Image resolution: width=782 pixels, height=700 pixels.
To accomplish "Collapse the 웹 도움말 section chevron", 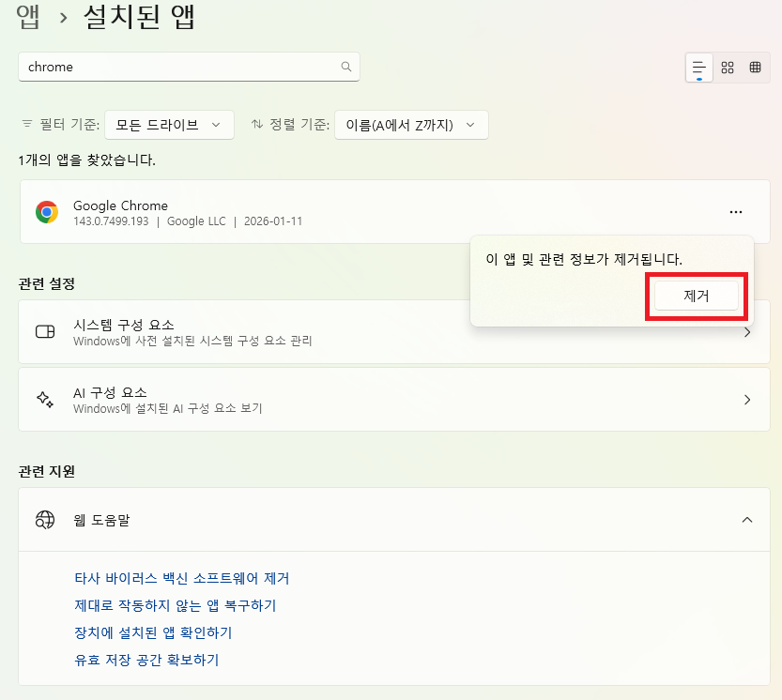I will point(747,519).
